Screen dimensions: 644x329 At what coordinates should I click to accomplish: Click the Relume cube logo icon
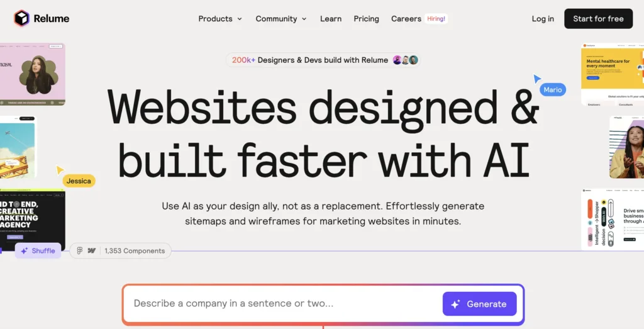point(21,18)
